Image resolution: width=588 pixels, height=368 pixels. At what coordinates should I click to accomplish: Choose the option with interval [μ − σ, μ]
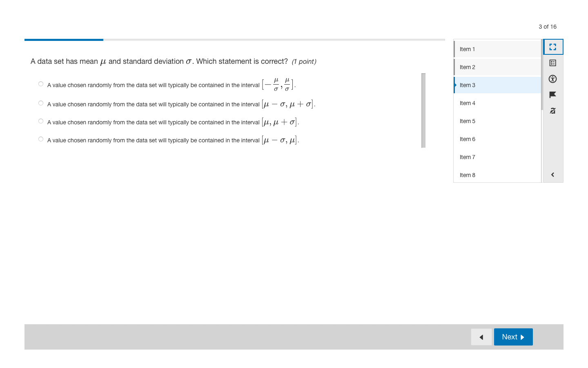(x=41, y=139)
